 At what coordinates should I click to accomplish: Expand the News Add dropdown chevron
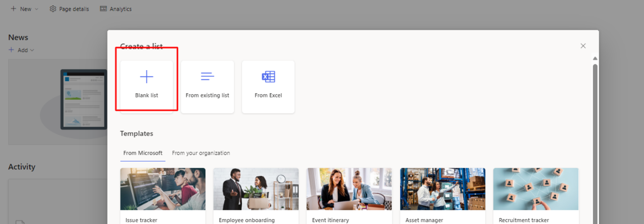(x=32, y=50)
